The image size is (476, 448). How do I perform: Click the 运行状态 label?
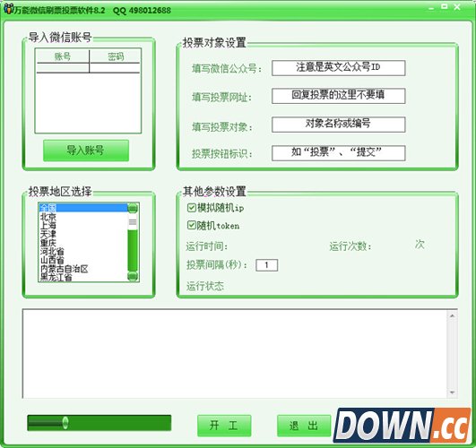pos(205,286)
